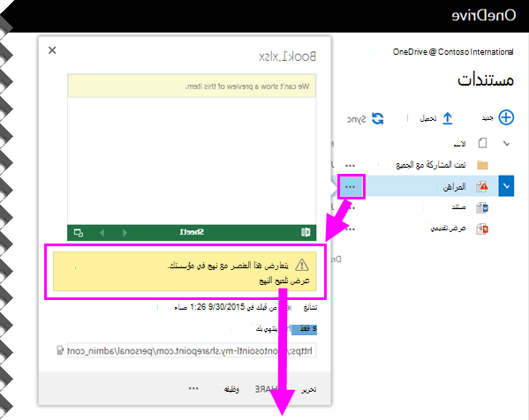This screenshot has width=529, height=420.
Task: Open the ellipsis menu in callout footer
Action: coord(193,388)
